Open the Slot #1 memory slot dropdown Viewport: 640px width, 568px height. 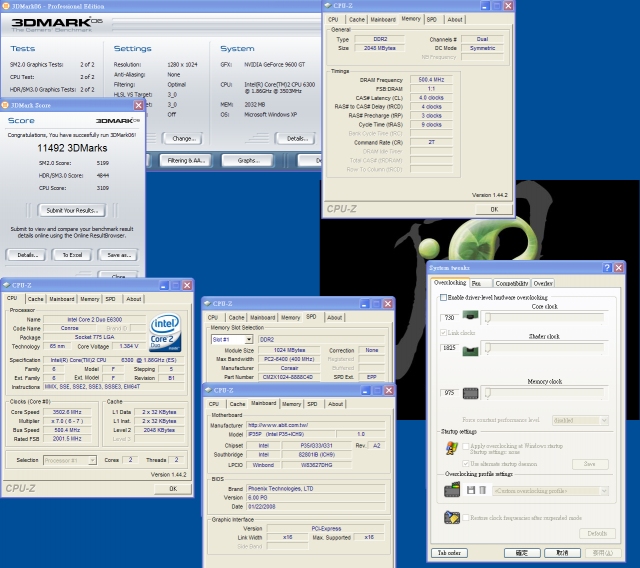click(249, 339)
